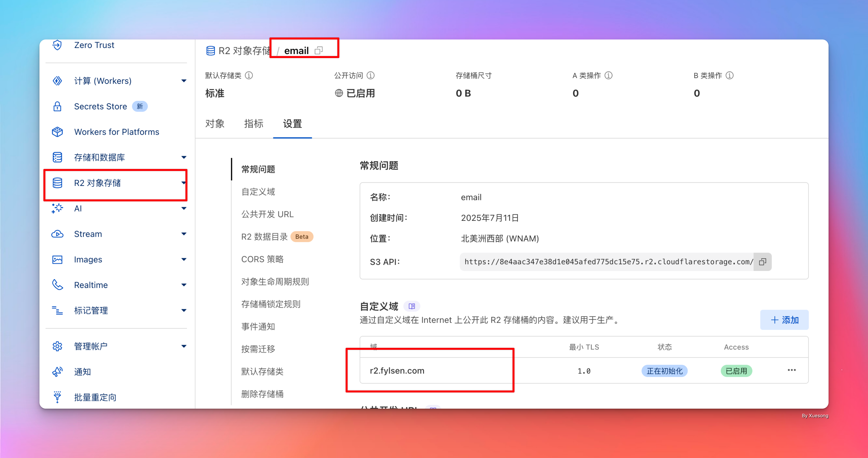Jump to 公共开发 URL section
This screenshot has height=458, width=868.
[x=268, y=215]
